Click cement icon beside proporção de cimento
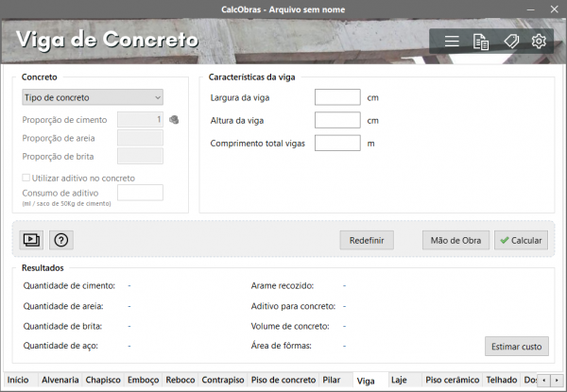Image resolution: width=567 pixels, height=392 pixels. [174, 120]
